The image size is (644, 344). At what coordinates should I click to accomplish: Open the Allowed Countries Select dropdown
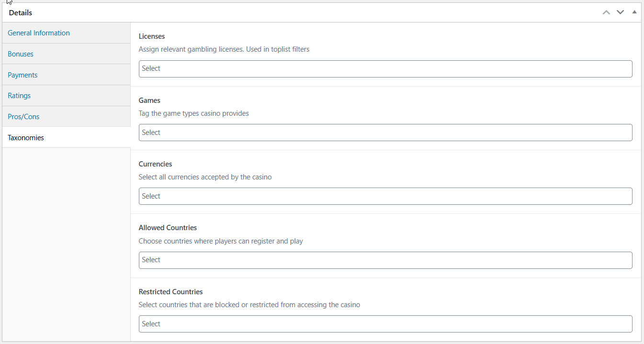(x=385, y=260)
